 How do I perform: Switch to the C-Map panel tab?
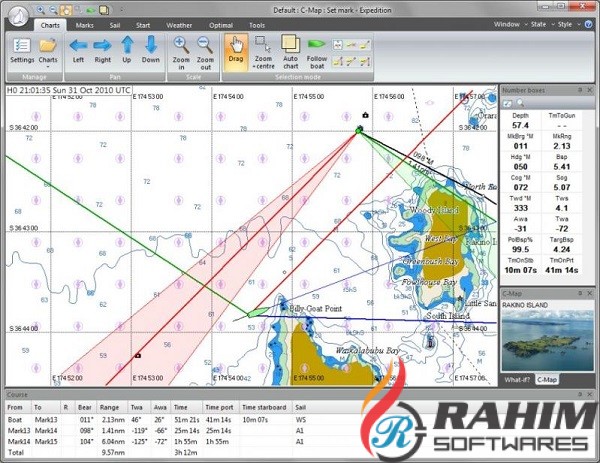pos(546,380)
